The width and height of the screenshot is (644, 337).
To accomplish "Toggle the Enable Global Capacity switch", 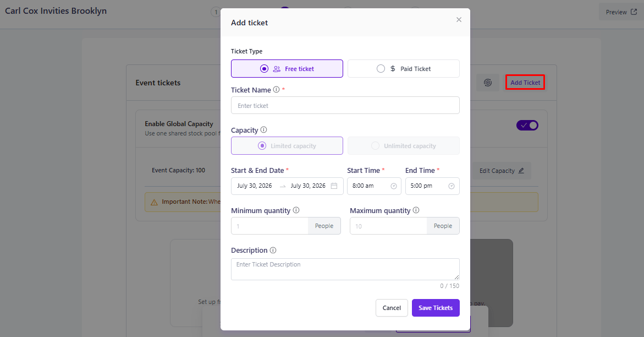I will (527, 125).
